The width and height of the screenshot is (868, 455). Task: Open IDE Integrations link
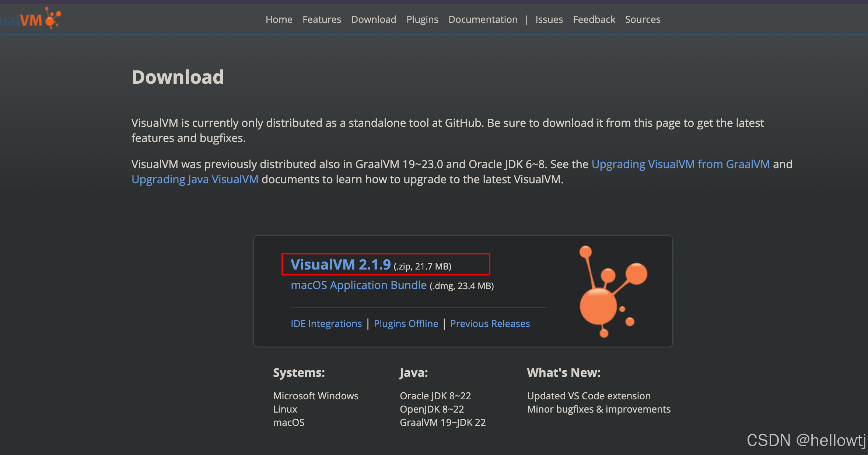[x=326, y=323]
